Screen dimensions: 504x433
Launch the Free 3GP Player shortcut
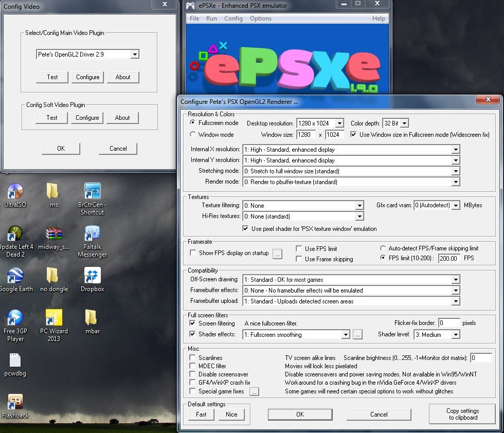click(x=15, y=319)
